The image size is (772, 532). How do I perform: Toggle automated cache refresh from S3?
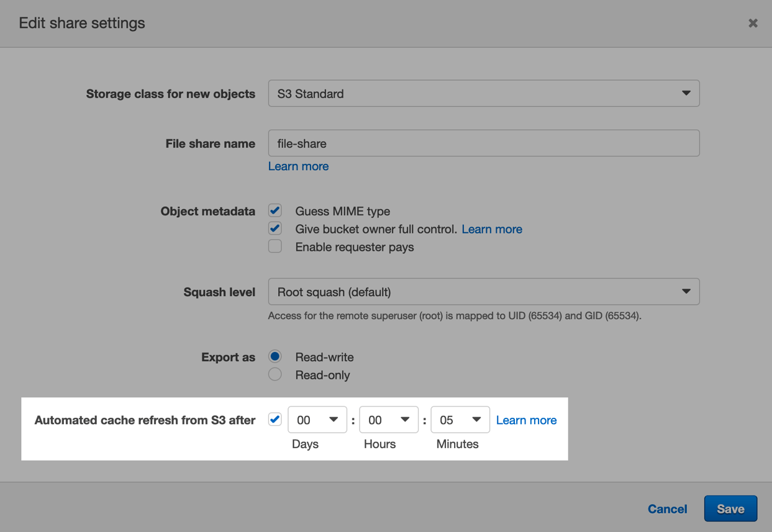coord(274,419)
